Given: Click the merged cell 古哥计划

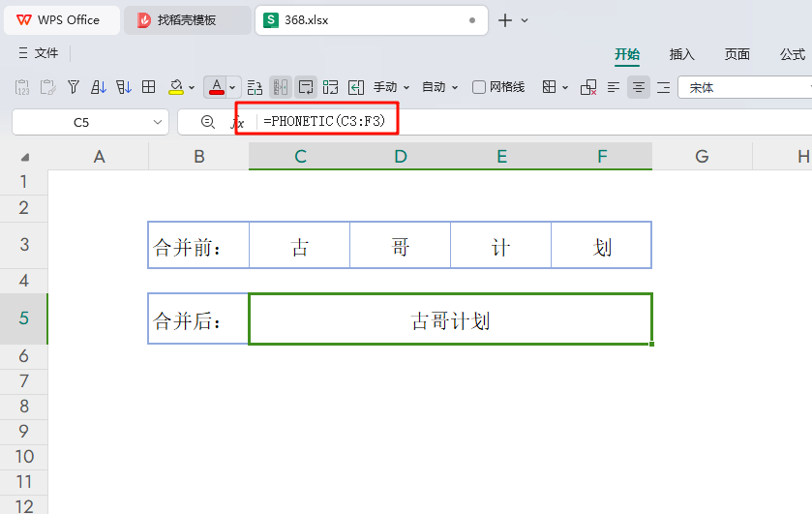Looking at the screenshot, I should pyautogui.click(x=451, y=318).
